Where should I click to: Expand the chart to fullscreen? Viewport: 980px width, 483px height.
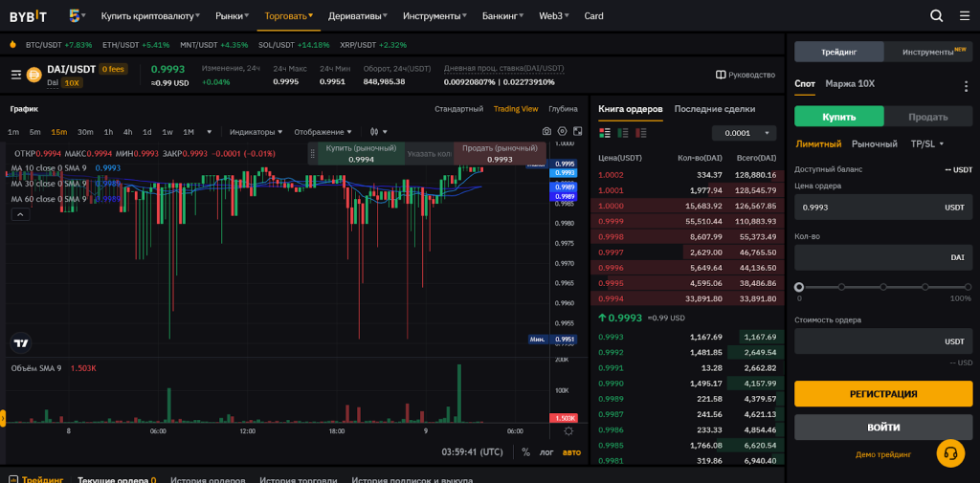pos(575,132)
